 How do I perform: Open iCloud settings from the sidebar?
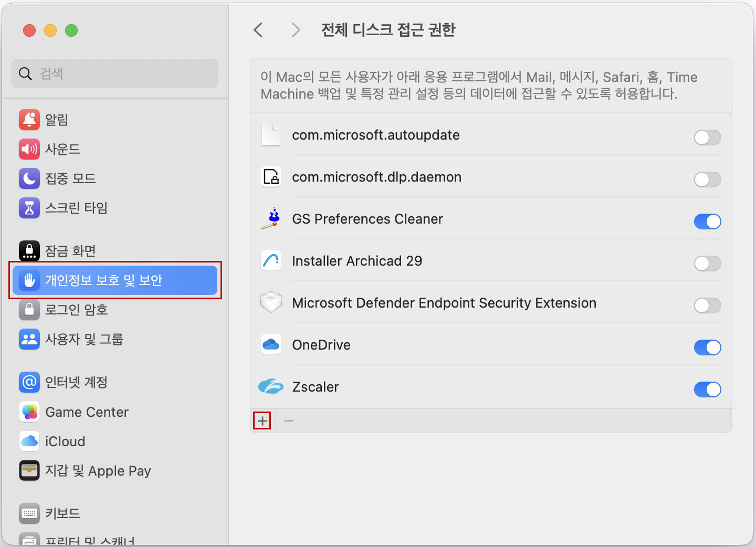coord(29,441)
